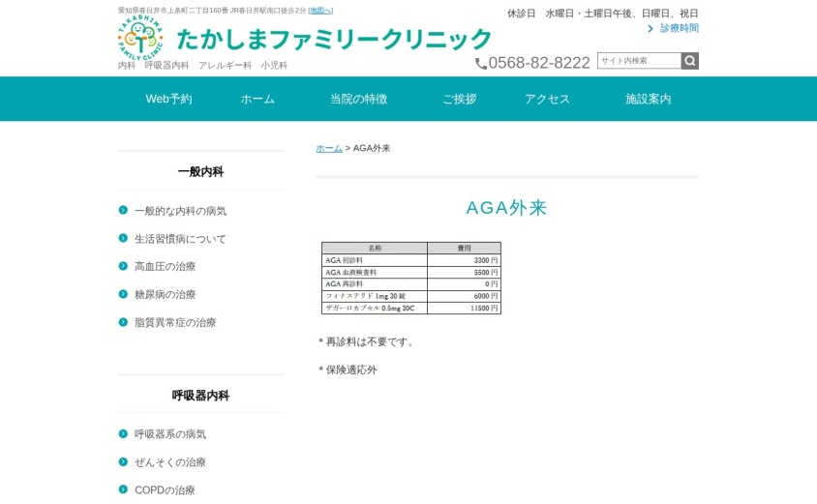Click bullet icon beside 高血圧の治療
Image resolution: width=817 pixels, height=504 pixels.
123,266
